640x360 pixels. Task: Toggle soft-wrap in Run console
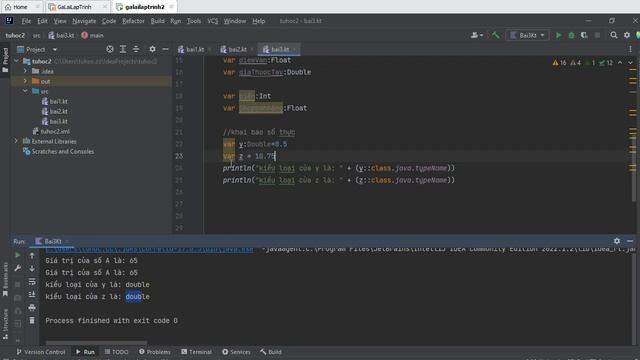[32, 282]
